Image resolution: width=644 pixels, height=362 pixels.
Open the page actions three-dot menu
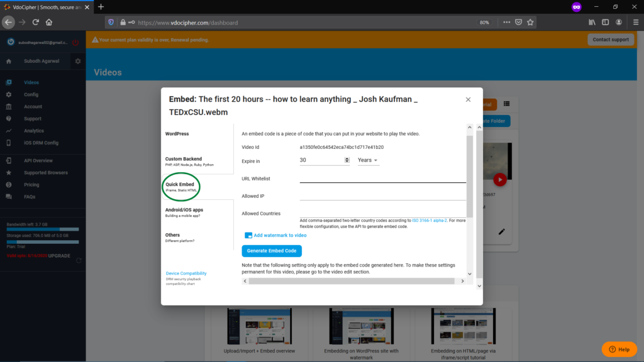click(x=506, y=23)
